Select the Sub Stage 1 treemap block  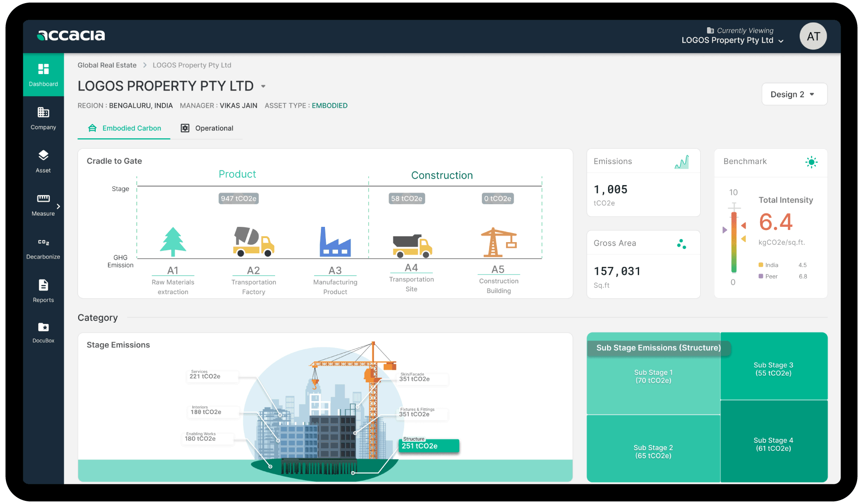(x=653, y=376)
